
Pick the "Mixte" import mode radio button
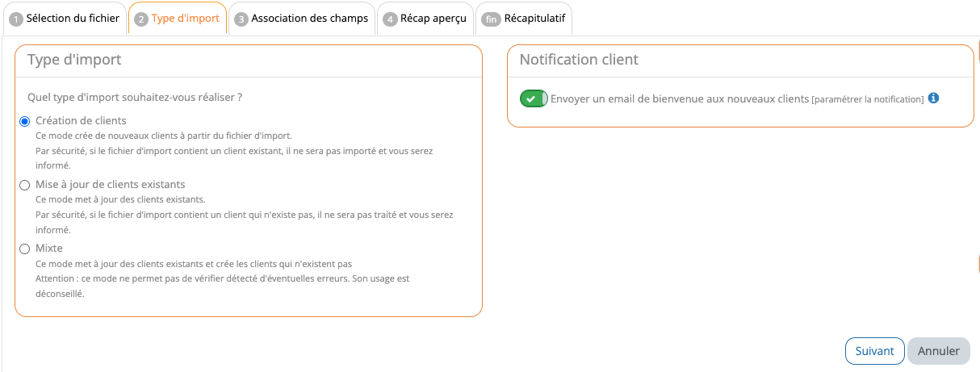(24, 249)
